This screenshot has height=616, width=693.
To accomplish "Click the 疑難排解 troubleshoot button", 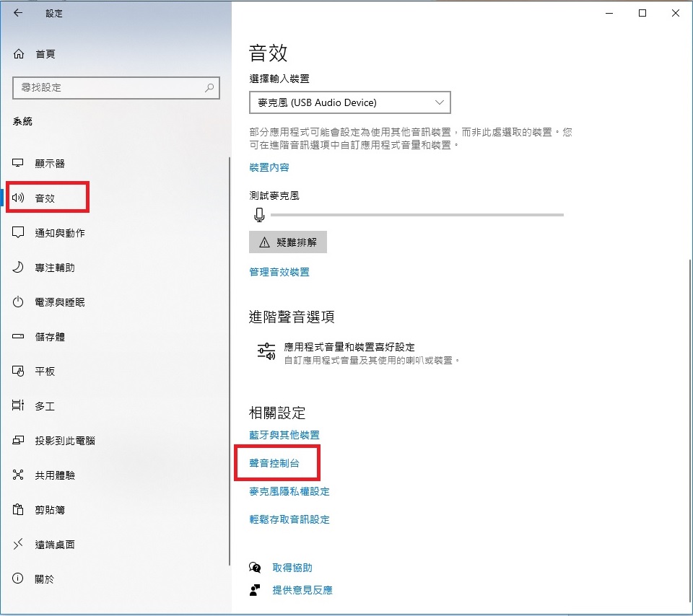I will pyautogui.click(x=287, y=242).
